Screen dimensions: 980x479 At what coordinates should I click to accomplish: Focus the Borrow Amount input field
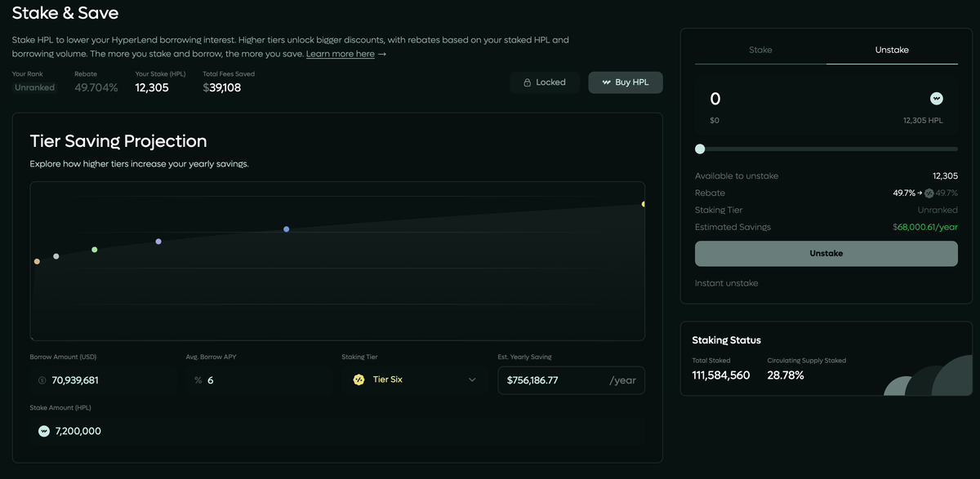104,380
